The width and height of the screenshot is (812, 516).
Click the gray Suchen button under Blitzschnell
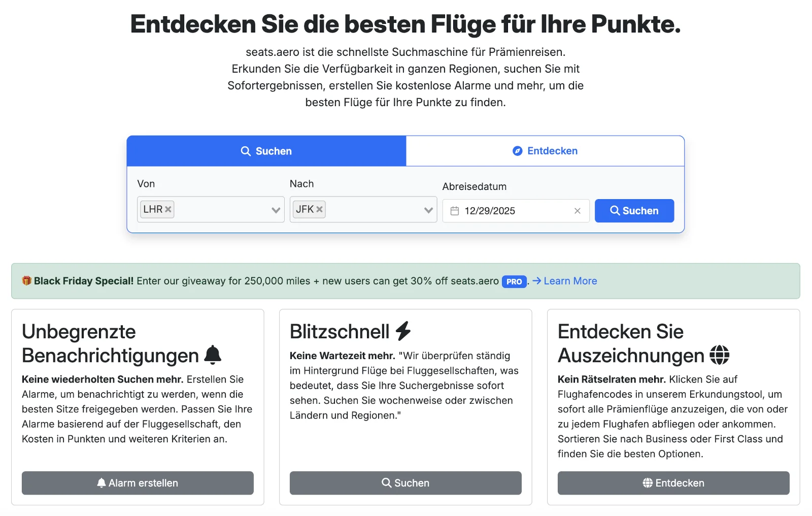point(405,483)
